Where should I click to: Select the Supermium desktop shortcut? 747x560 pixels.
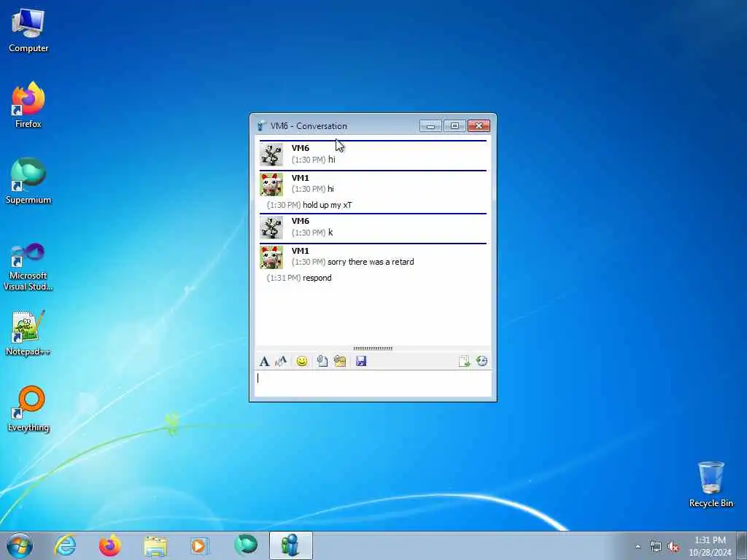[28, 181]
